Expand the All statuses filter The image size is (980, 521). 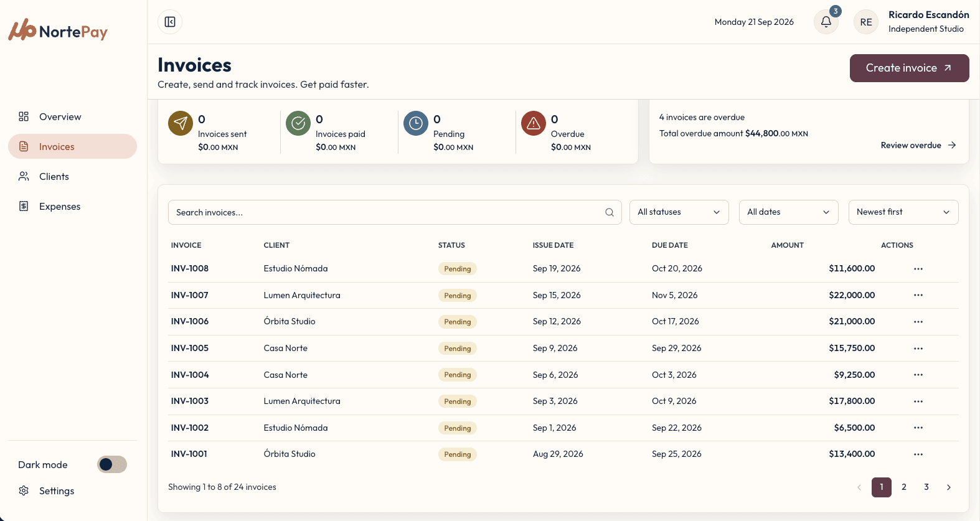tap(679, 212)
